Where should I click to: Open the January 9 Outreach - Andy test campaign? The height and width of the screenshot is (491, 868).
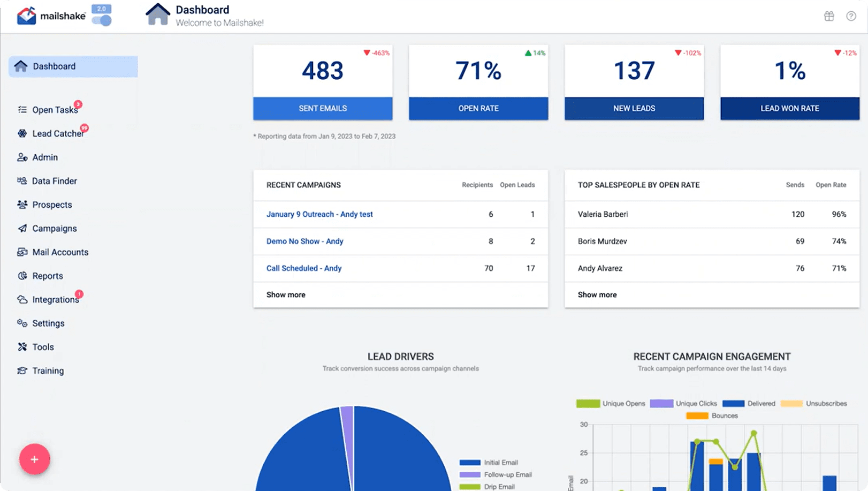click(x=319, y=214)
